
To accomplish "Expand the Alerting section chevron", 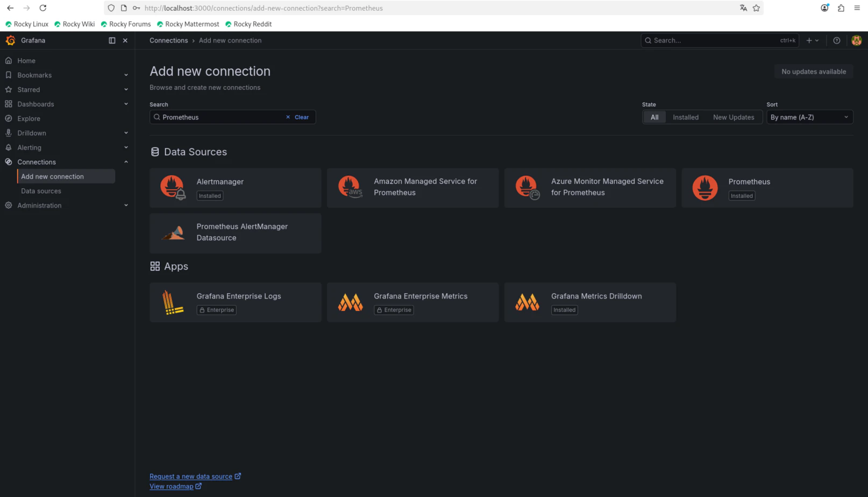I will click(x=126, y=147).
